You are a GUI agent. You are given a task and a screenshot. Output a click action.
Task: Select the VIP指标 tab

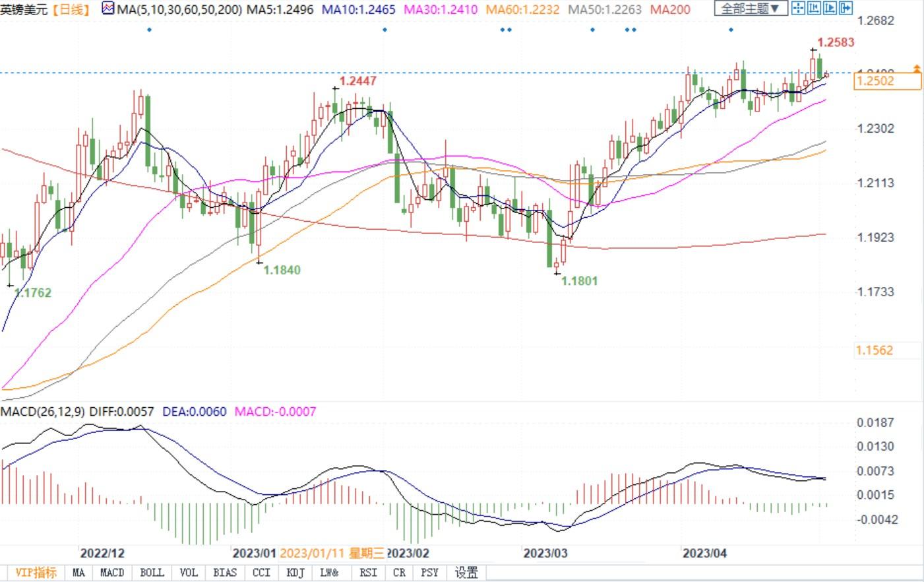[36, 573]
